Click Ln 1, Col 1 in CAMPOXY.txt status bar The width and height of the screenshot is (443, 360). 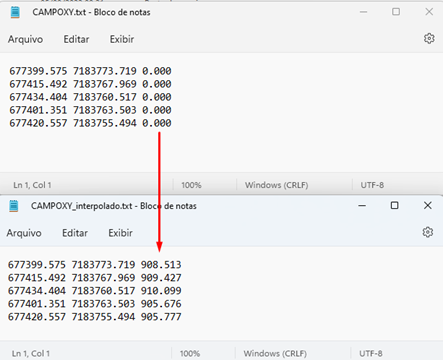click(x=32, y=185)
